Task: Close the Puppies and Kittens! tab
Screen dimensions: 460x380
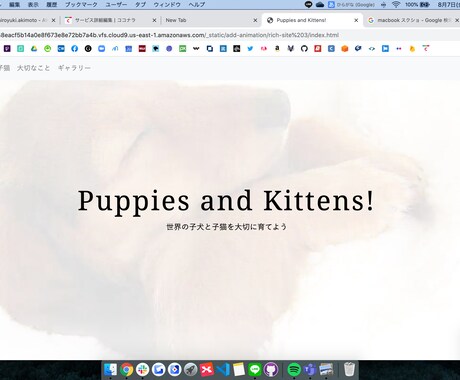Action: 356,20
